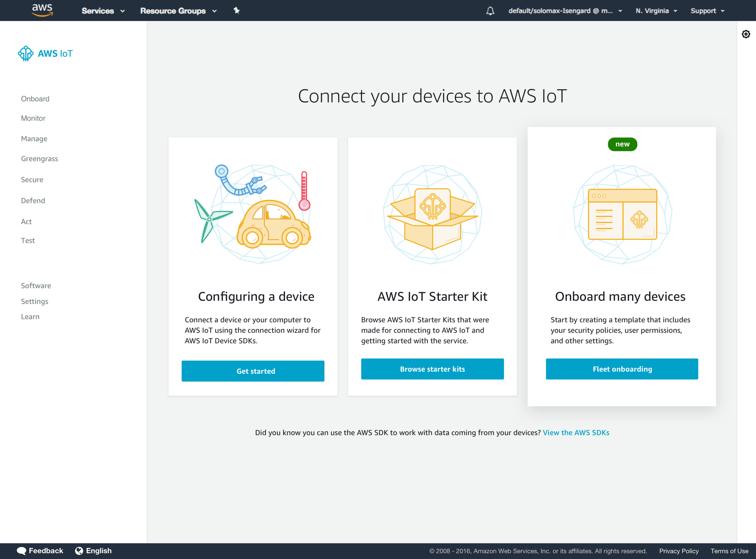This screenshot has height=559, width=756.
Task: Click the fleet onboarding window illustration
Action: pos(622,215)
